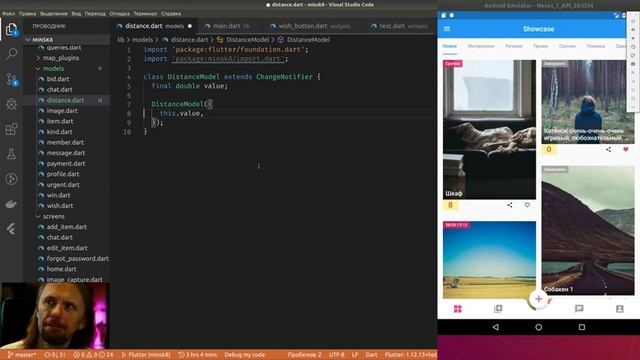Collapse the models folder

[x=53, y=69]
